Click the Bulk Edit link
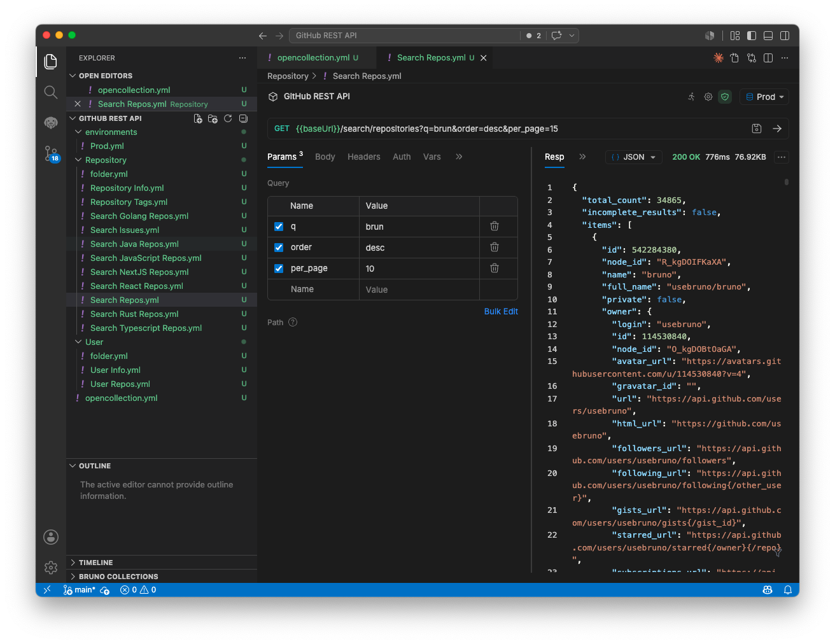This screenshot has height=644, width=835. [501, 311]
